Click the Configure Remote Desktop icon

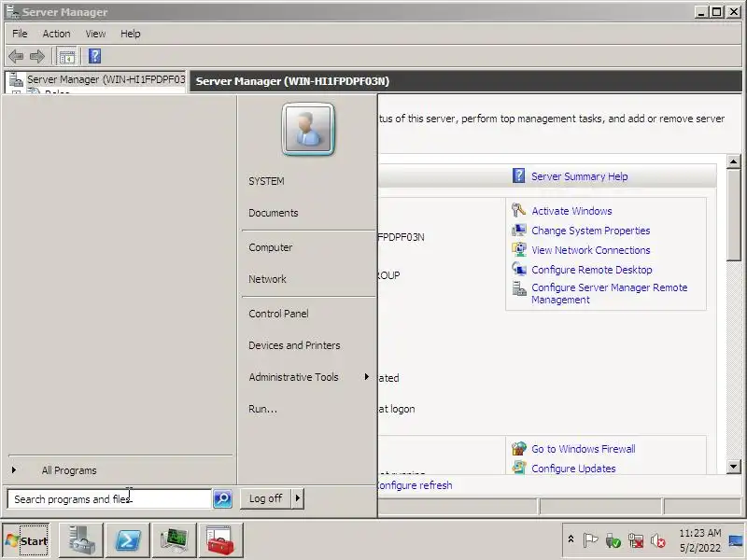tap(518, 269)
